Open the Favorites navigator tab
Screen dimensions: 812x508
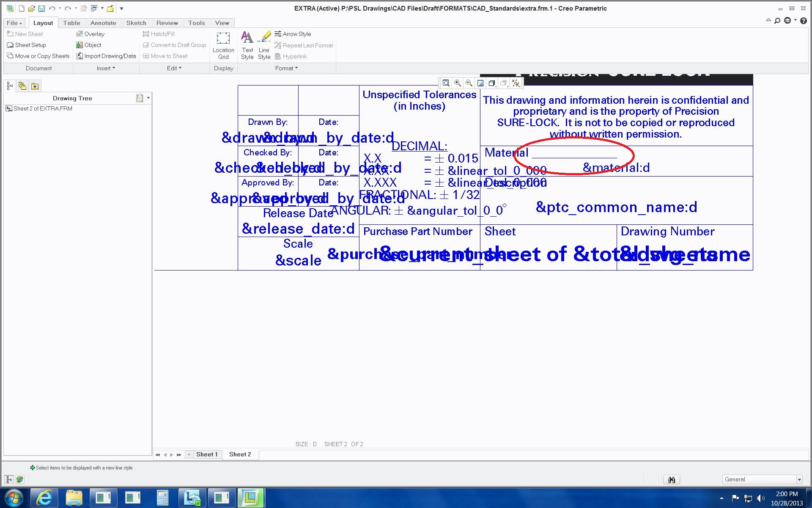[35, 86]
